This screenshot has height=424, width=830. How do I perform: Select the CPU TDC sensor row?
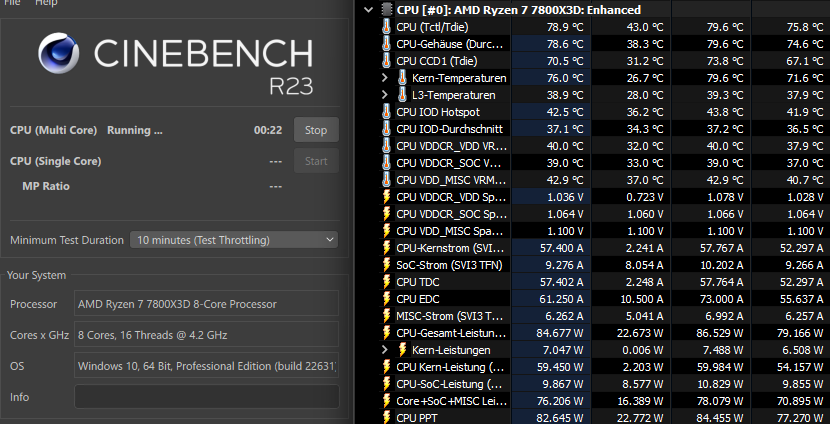pyautogui.click(x=605, y=282)
